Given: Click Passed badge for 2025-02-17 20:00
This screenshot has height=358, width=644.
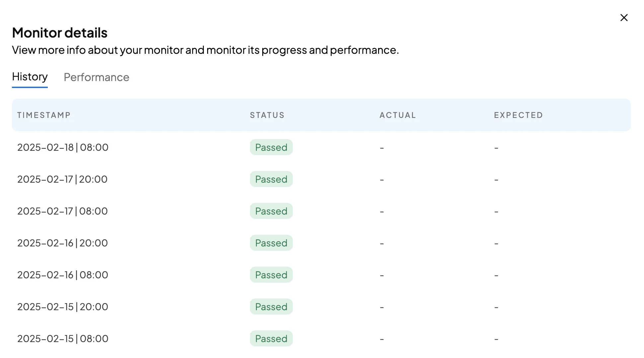Looking at the screenshot, I should (271, 179).
